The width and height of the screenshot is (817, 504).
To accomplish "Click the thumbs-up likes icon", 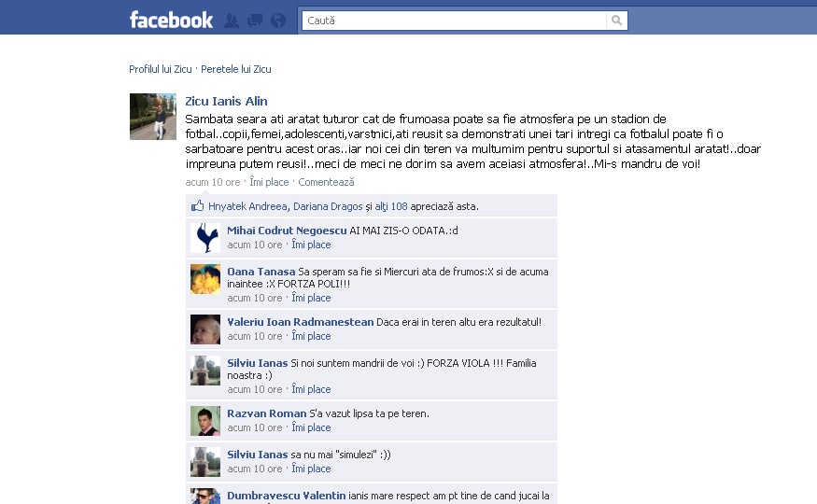I will [197, 205].
